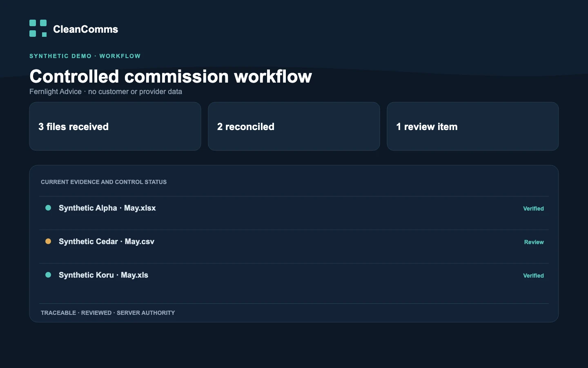
Task: Click the orange status dot for Synthetic Cedar
Action: point(48,241)
